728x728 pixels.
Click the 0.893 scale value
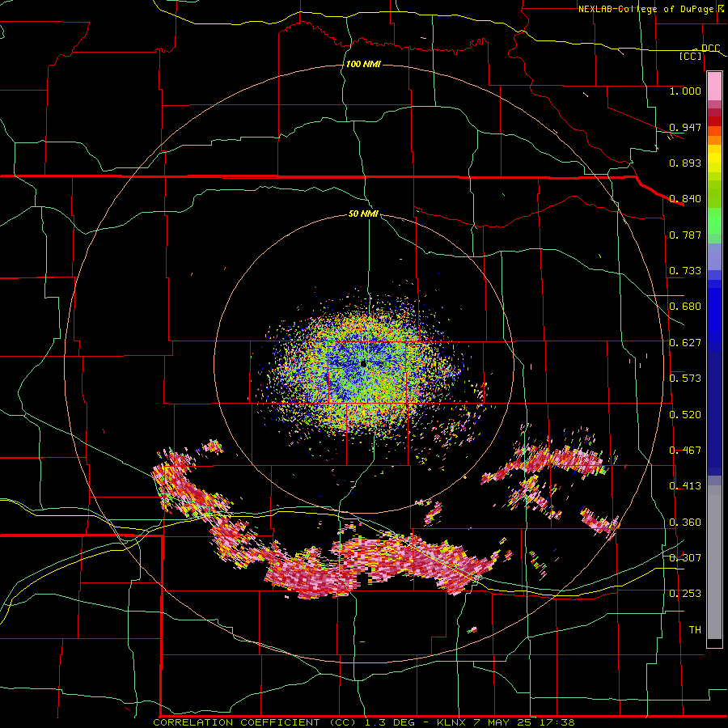685,163
